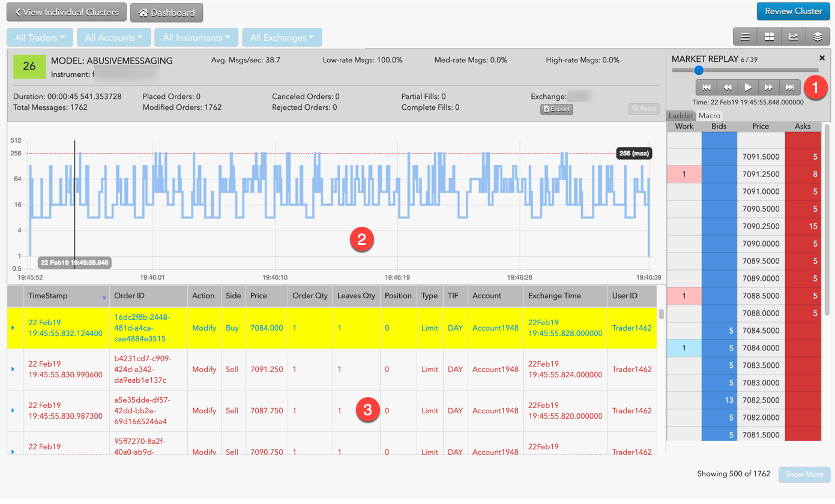Image resolution: width=835 pixels, height=504 pixels.
Task: Open the All Instruments dropdown
Action: tap(196, 37)
